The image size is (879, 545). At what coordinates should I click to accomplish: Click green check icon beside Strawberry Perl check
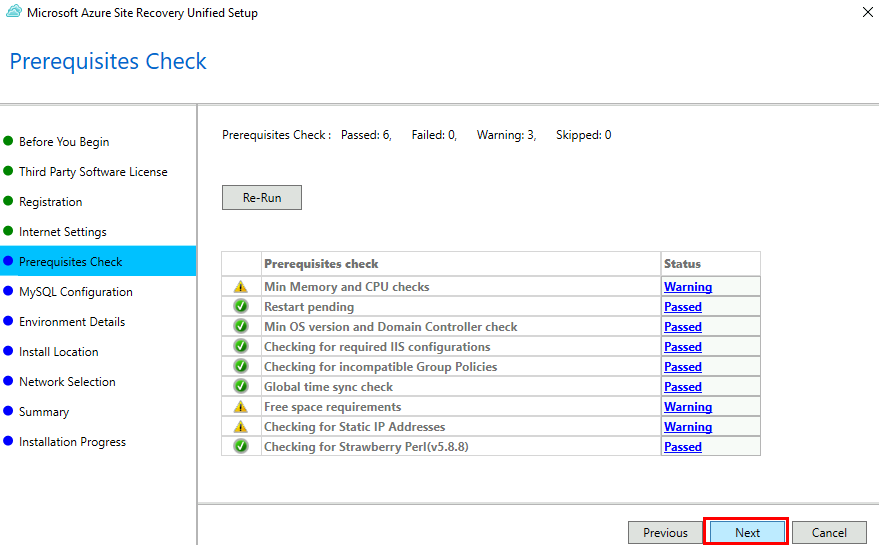point(241,446)
